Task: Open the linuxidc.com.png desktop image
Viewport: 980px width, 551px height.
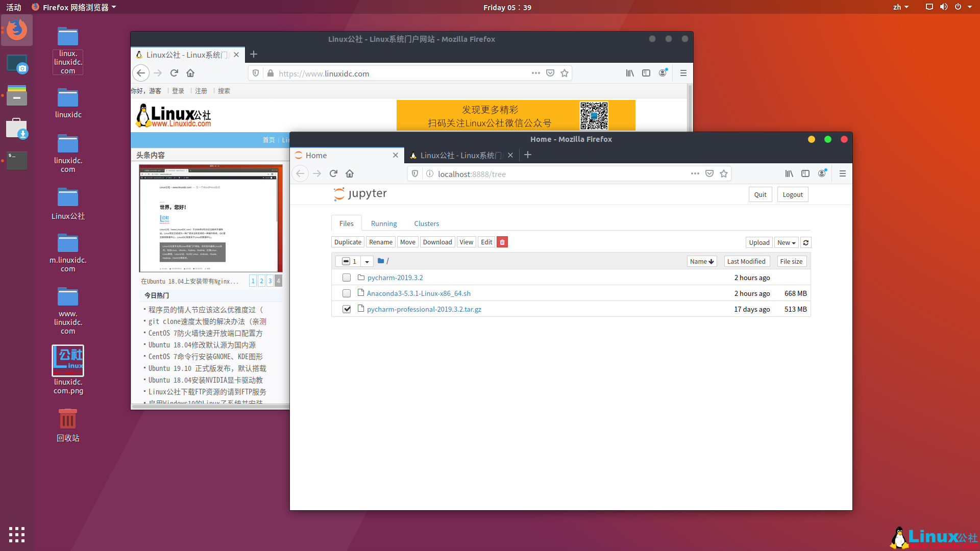Action: pyautogui.click(x=68, y=370)
